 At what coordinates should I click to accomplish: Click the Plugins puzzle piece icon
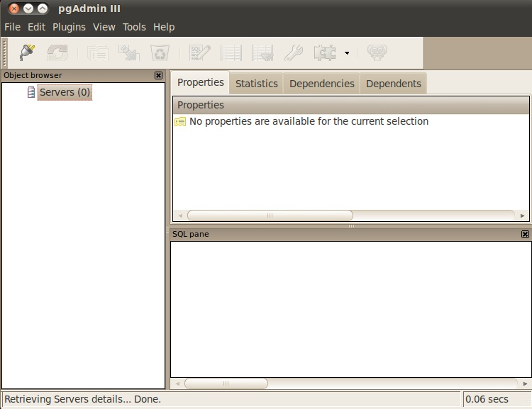(x=325, y=53)
